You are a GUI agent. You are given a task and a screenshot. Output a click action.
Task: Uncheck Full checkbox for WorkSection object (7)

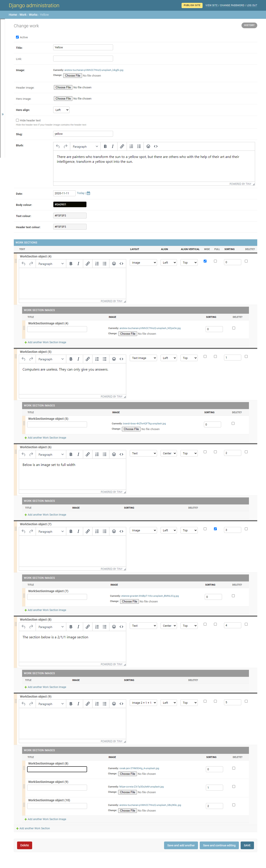tap(215, 529)
